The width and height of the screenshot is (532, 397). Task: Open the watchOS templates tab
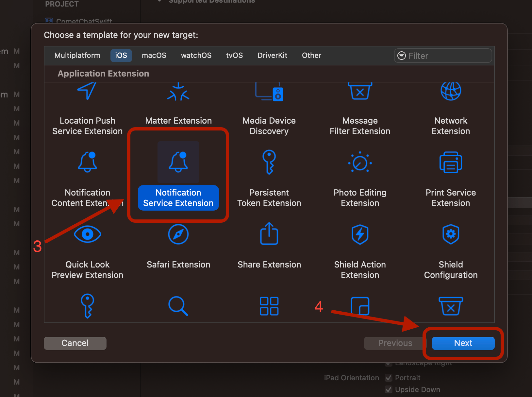[196, 56]
